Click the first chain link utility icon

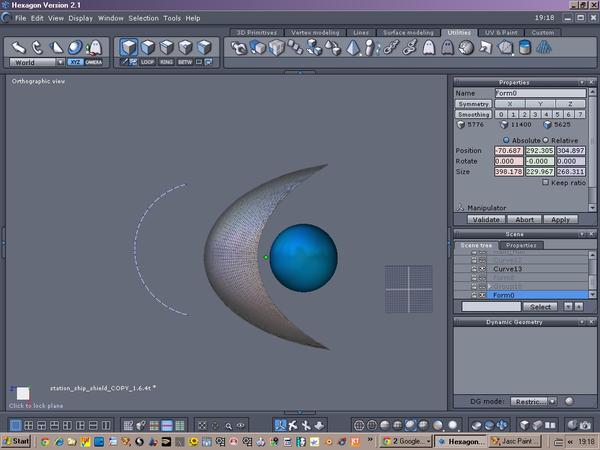pyautogui.click(x=391, y=48)
